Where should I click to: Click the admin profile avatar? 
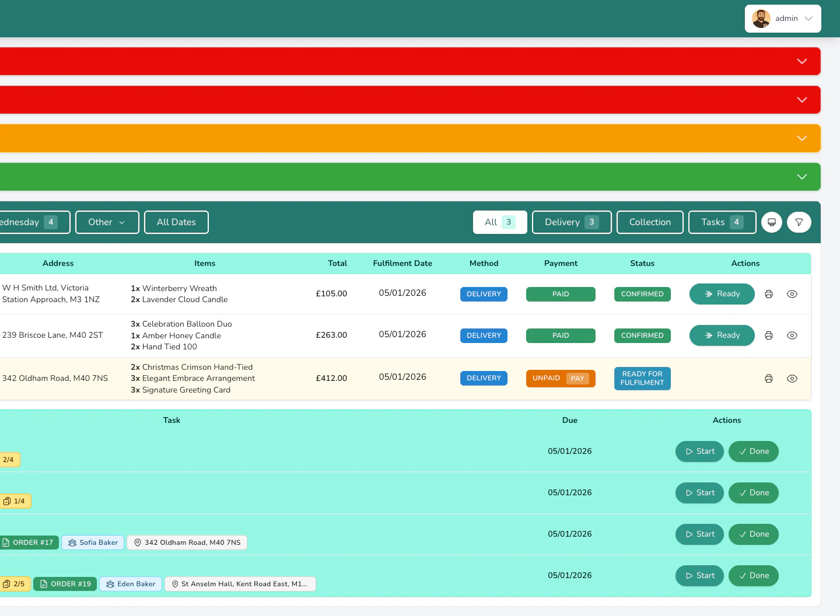click(761, 18)
